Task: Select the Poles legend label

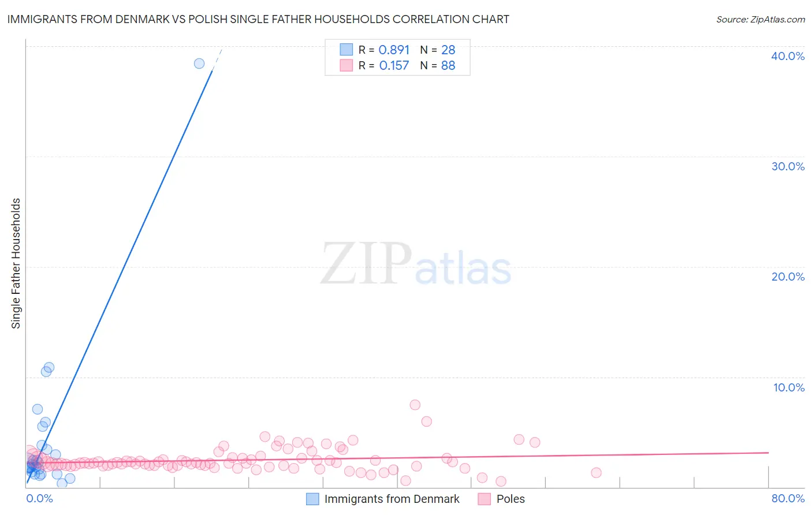Action: click(x=511, y=499)
